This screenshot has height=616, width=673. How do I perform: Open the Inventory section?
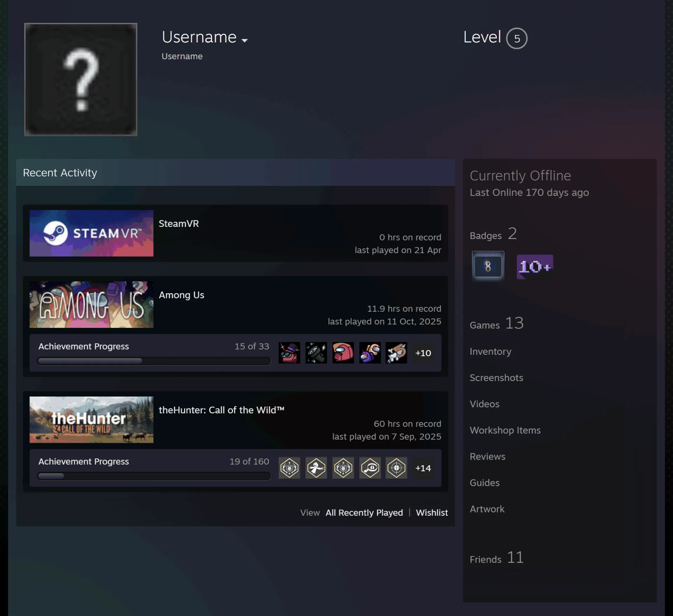[490, 351]
